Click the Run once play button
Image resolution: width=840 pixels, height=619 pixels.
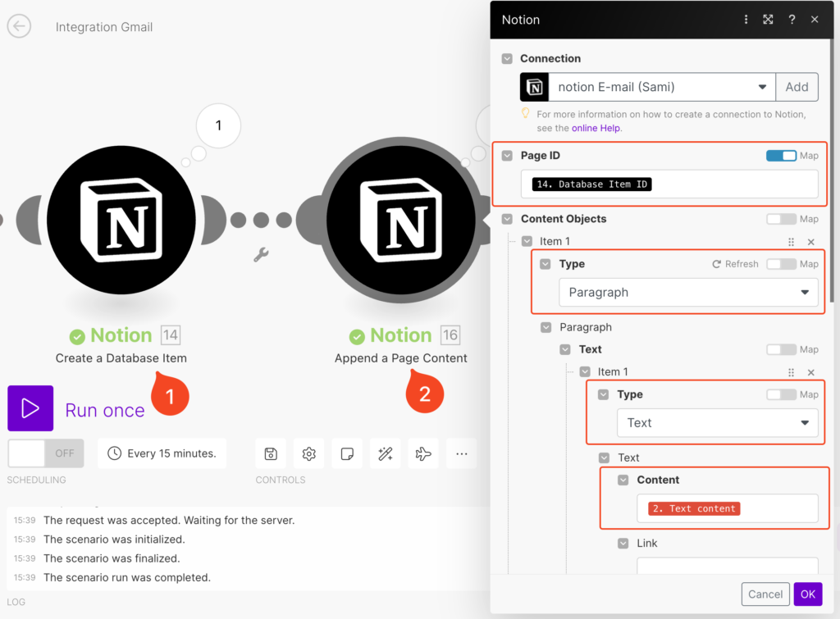point(30,408)
